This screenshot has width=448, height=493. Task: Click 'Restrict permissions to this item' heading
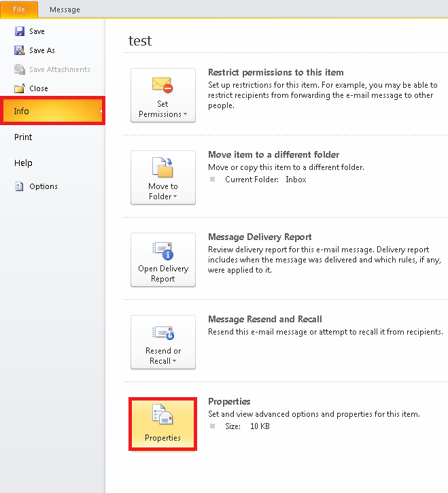[x=276, y=72]
